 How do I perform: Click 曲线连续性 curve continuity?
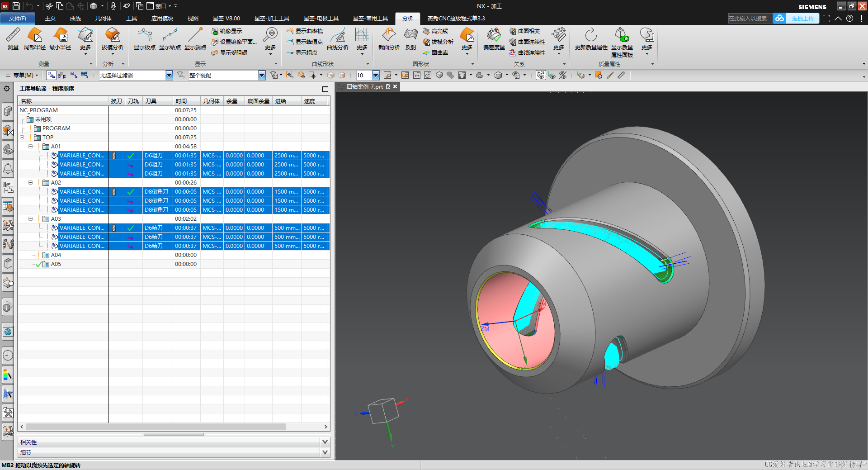(528, 53)
